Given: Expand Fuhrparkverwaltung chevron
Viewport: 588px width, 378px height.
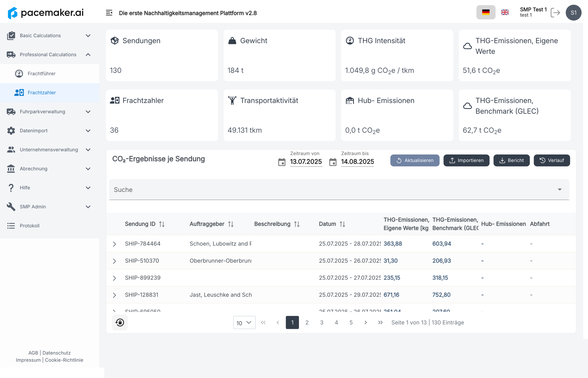Looking at the screenshot, I should pyautogui.click(x=88, y=112).
